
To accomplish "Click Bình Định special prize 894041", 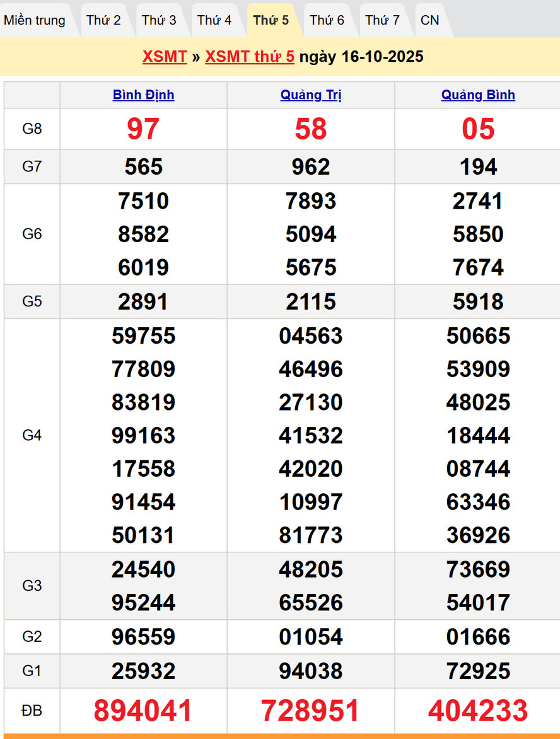I will (143, 711).
